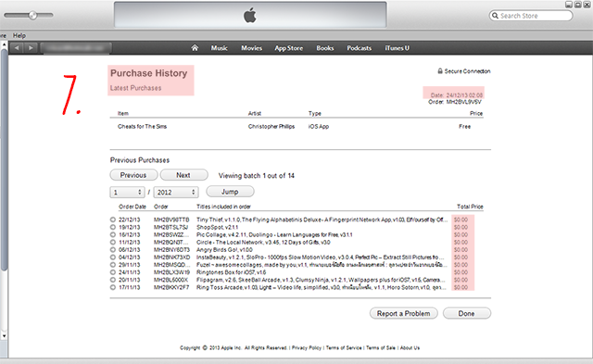Image resolution: width=593 pixels, height=364 pixels.
Task: Open the Terms of Service link
Action: point(344,347)
